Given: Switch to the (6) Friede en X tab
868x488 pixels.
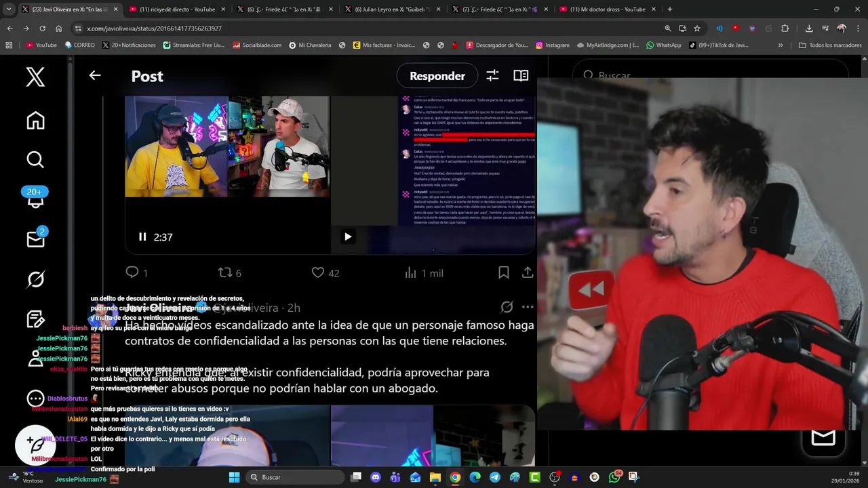Looking at the screenshot, I should pos(285,9).
